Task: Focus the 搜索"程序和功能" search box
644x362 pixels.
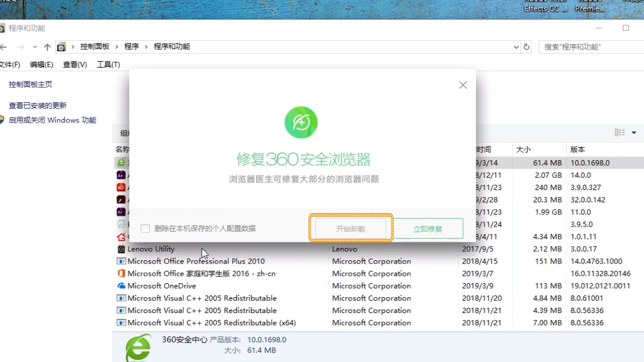Action: click(591, 47)
